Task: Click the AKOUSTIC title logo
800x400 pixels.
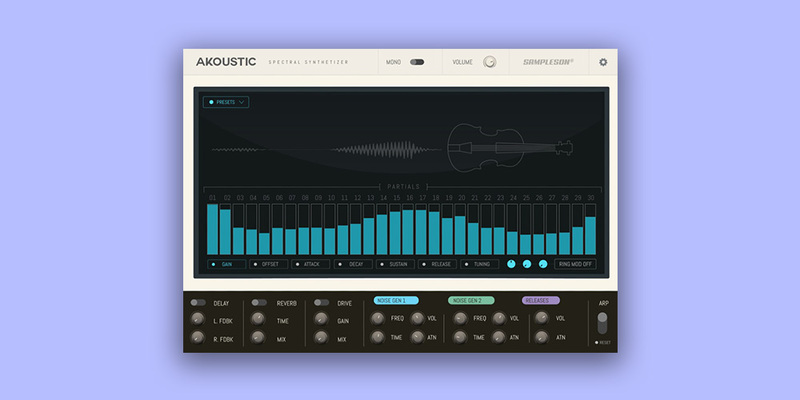Action: click(x=226, y=62)
